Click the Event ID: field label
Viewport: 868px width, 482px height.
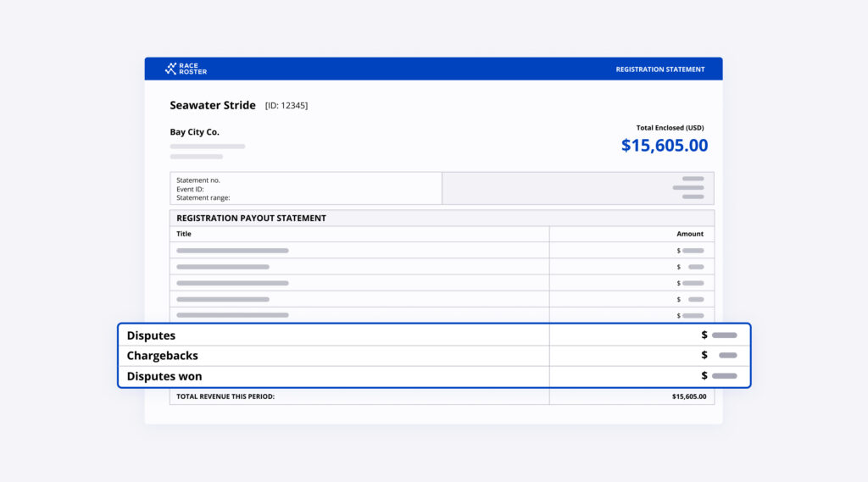point(190,189)
